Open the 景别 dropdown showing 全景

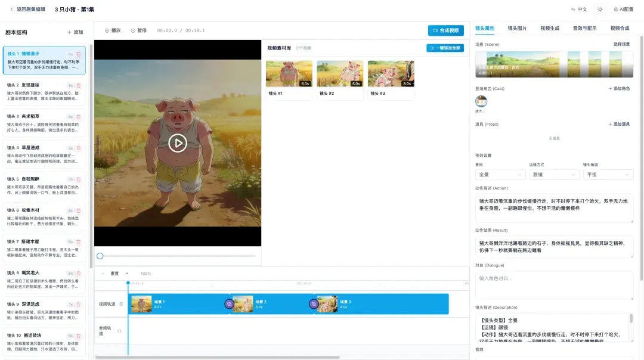click(x=500, y=175)
